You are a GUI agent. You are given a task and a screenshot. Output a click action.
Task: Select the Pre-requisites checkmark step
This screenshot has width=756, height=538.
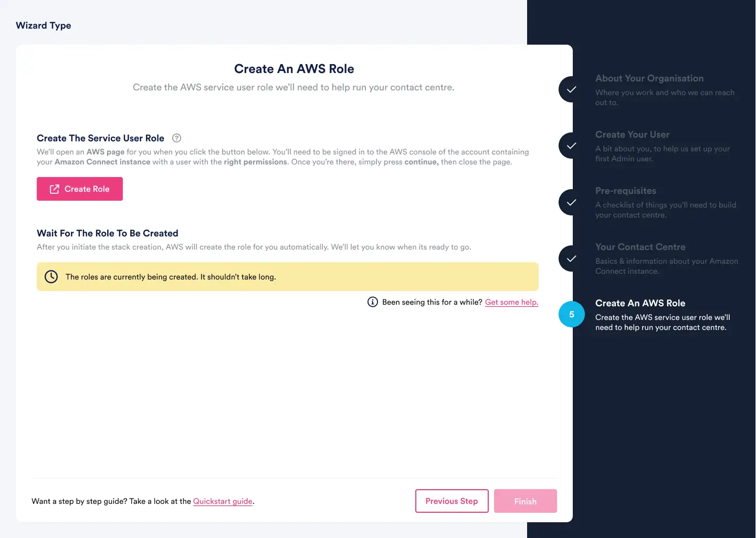(571, 202)
